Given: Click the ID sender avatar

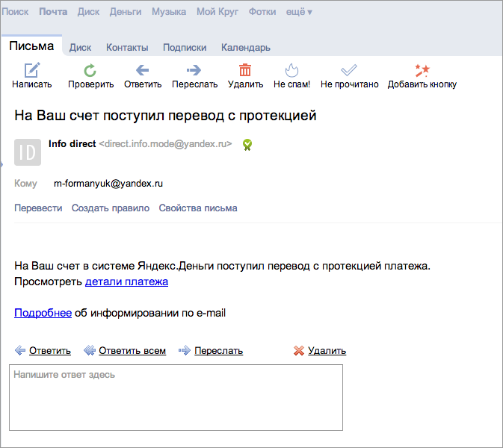Looking at the screenshot, I should [28, 152].
